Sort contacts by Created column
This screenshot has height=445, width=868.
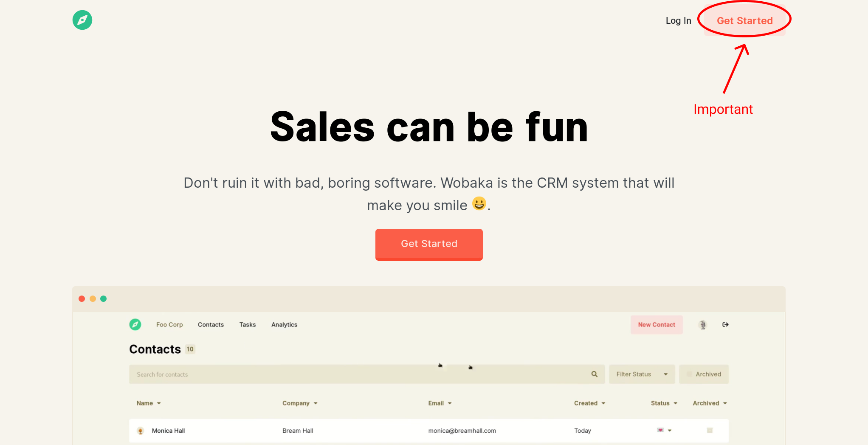(589, 403)
